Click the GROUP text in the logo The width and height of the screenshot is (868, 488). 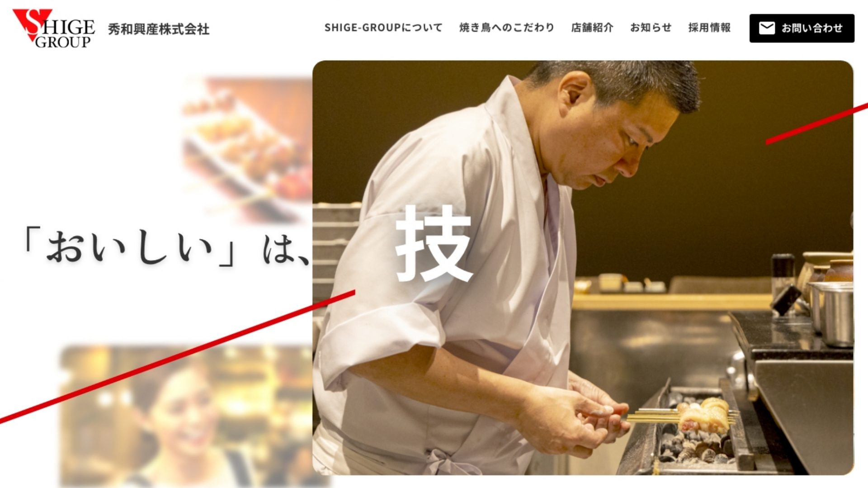click(x=63, y=42)
